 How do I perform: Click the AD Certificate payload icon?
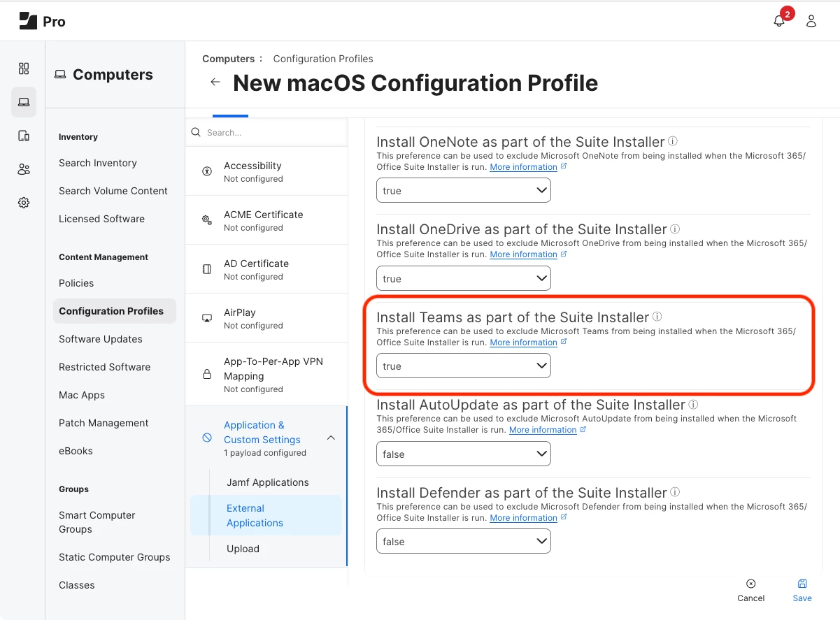click(x=207, y=269)
